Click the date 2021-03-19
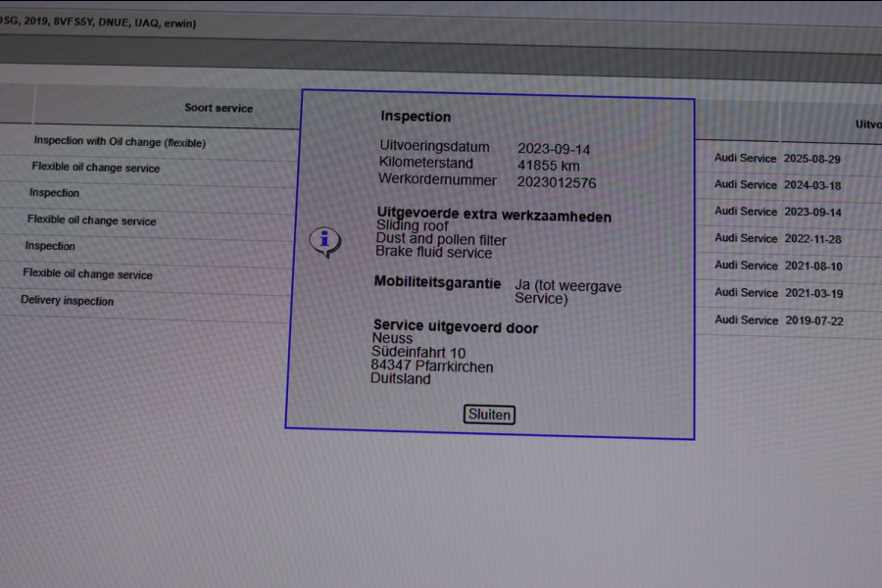 point(814,293)
